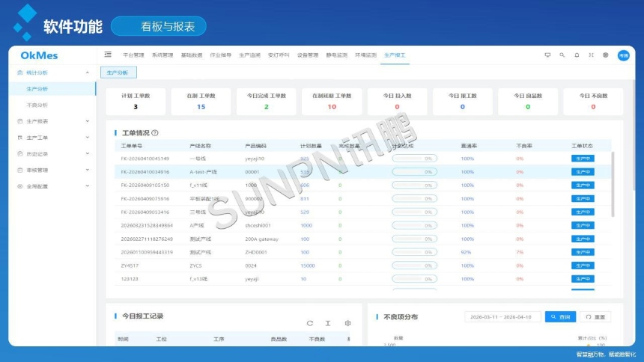This screenshot has width=644, height=362.
Task: Click progress bar of FK-20260410034916 row
Action: click(414, 172)
